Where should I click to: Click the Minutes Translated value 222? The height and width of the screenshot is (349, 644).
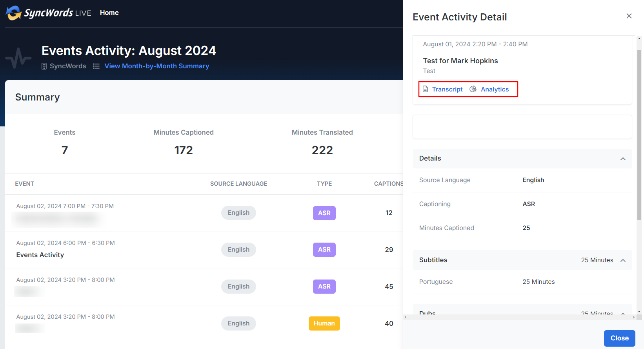(322, 150)
